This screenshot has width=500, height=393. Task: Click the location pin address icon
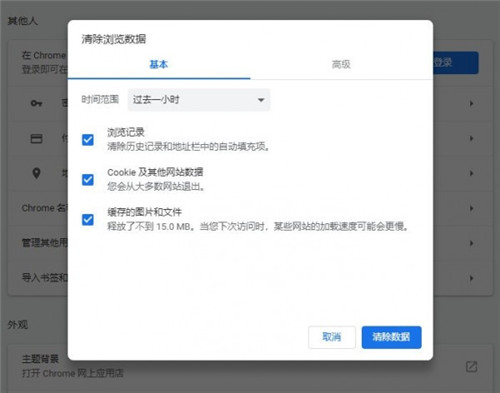click(36, 173)
